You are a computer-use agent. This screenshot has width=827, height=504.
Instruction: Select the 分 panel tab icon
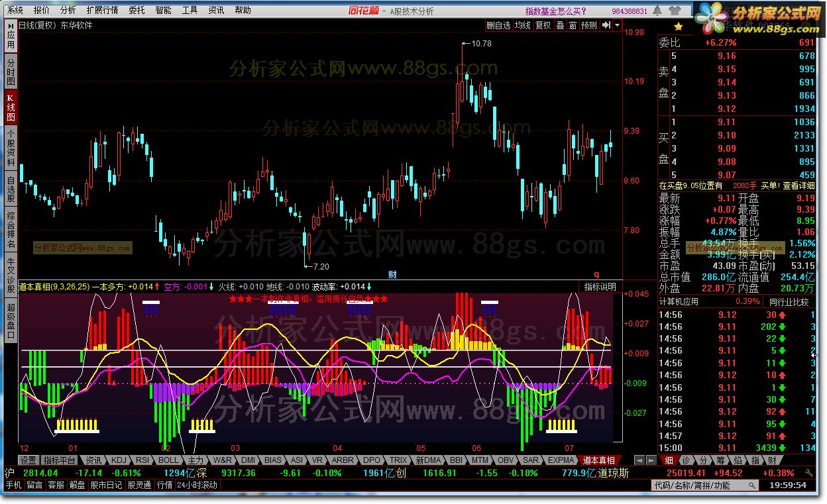(703, 460)
